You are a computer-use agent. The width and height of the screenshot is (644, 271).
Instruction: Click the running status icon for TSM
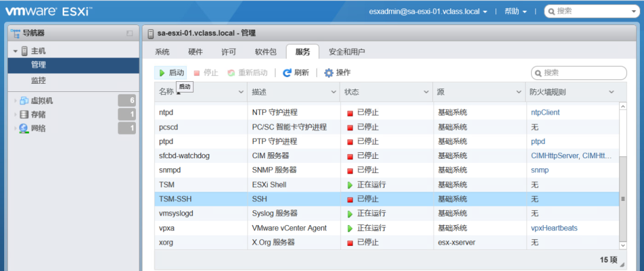[351, 185]
